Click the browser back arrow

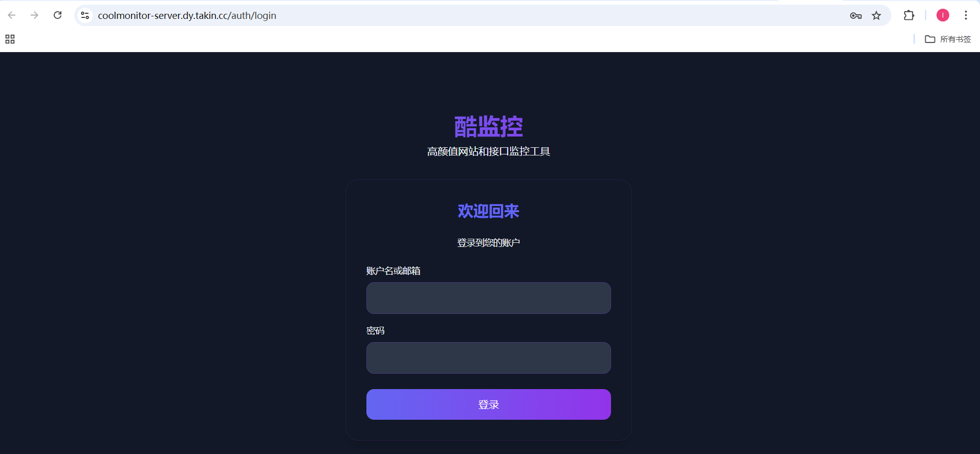12,15
